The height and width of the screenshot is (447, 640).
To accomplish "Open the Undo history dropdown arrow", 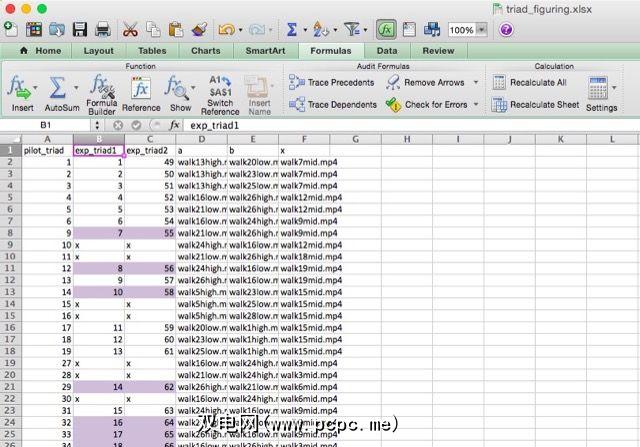I will click(x=240, y=30).
